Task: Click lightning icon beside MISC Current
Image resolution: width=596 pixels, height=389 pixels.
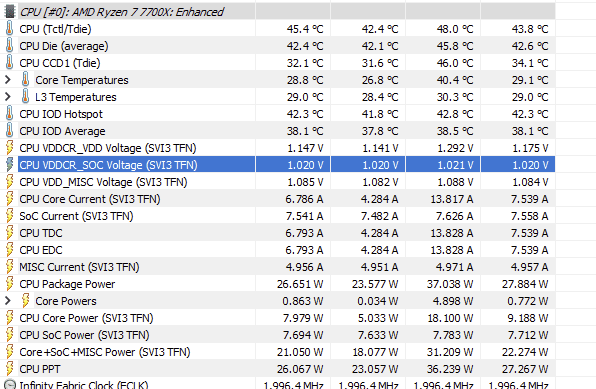Action: click(10, 267)
